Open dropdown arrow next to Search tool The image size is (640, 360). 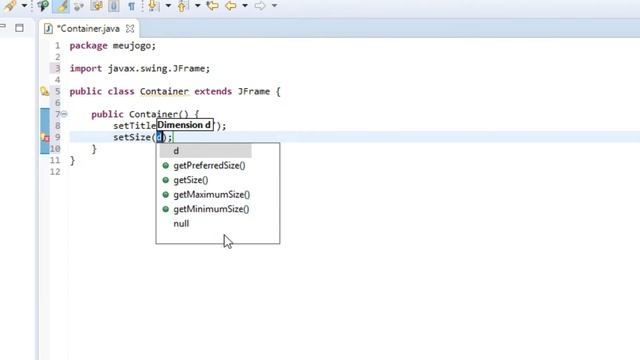click(24, 6)
